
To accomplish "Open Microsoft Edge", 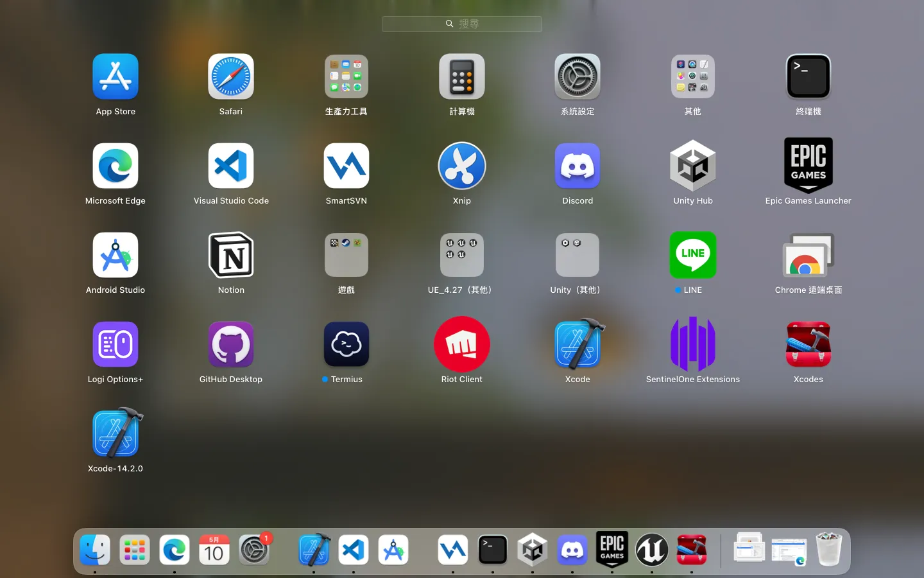I will [x=116, y=166].
